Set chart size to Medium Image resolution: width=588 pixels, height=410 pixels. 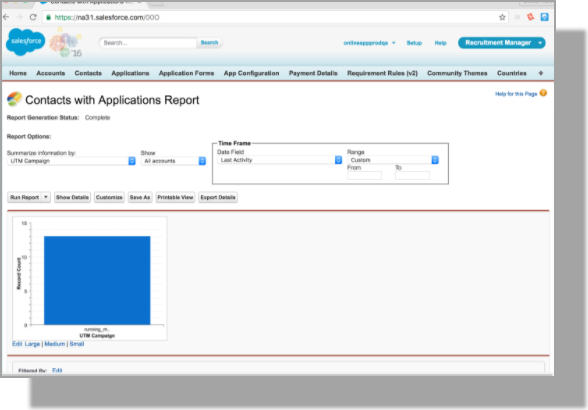coord(55,344)
